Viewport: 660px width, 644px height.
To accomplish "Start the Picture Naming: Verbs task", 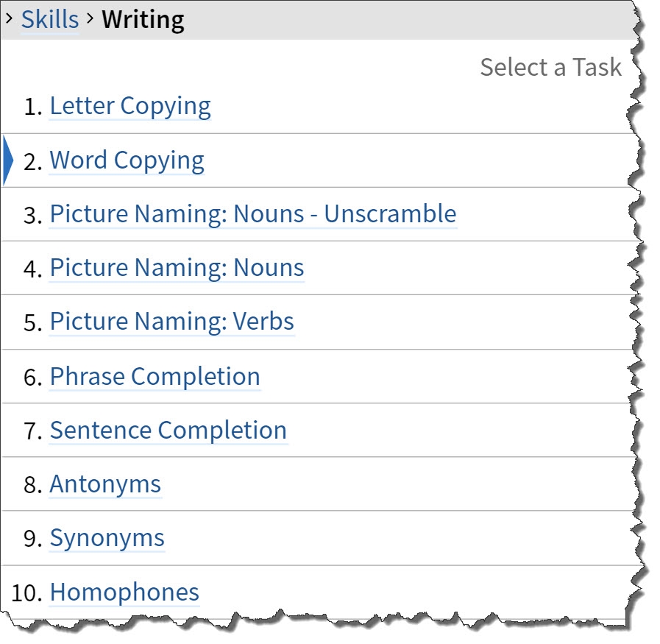I will (x=171, y=322).
